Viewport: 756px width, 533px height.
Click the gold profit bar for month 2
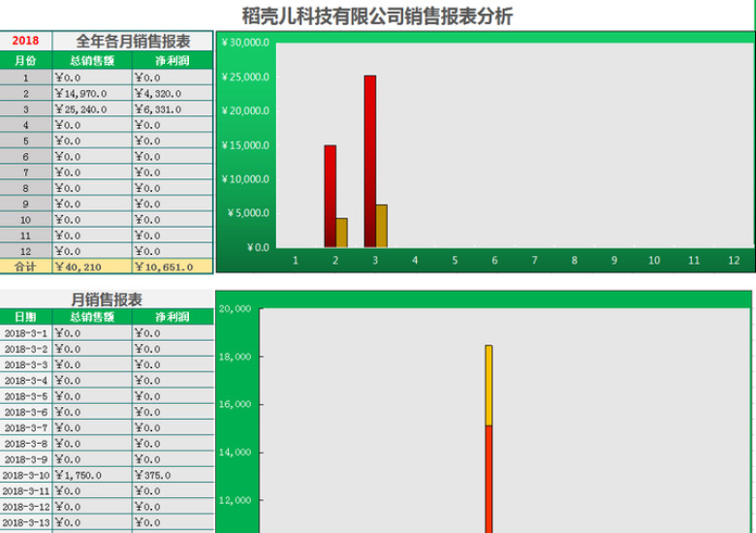pyautogui.click(x=341, y=233)
